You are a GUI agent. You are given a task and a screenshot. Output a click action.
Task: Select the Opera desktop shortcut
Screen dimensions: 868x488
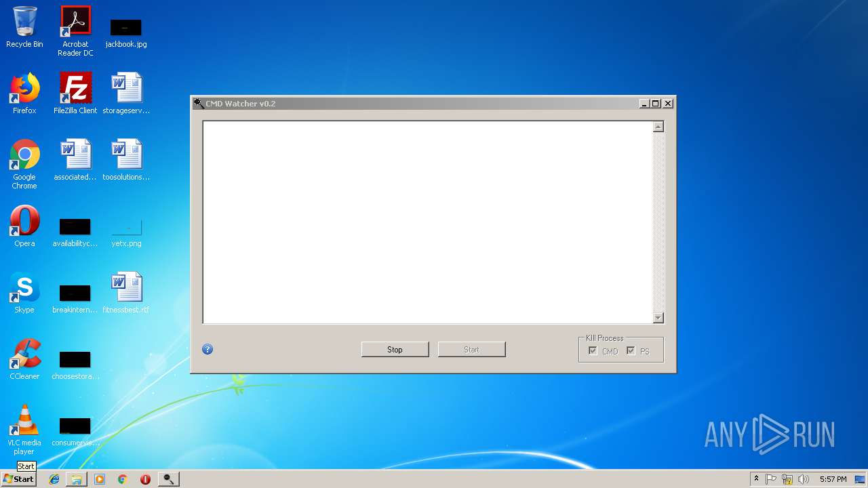(x=24, y=226)
